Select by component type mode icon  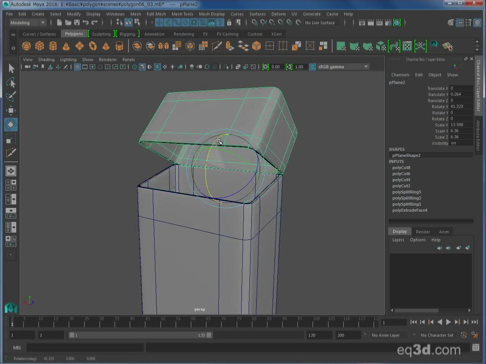click(137, 23)
